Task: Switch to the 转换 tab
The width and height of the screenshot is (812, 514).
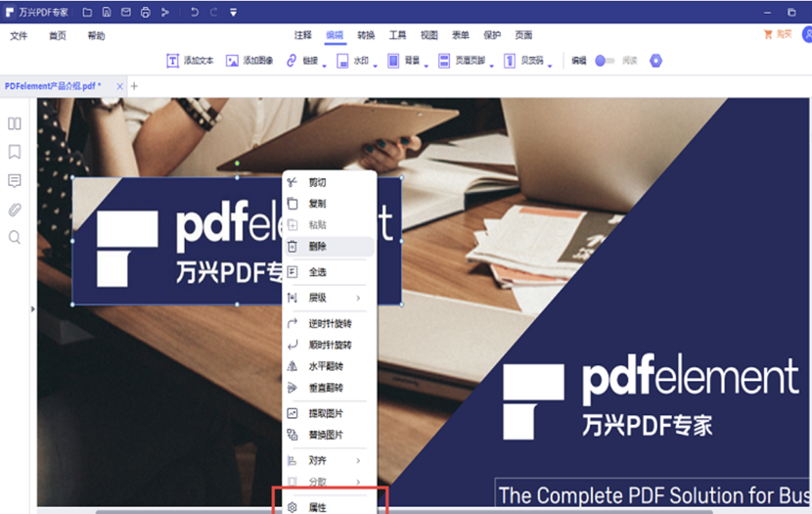Action: 366,35
